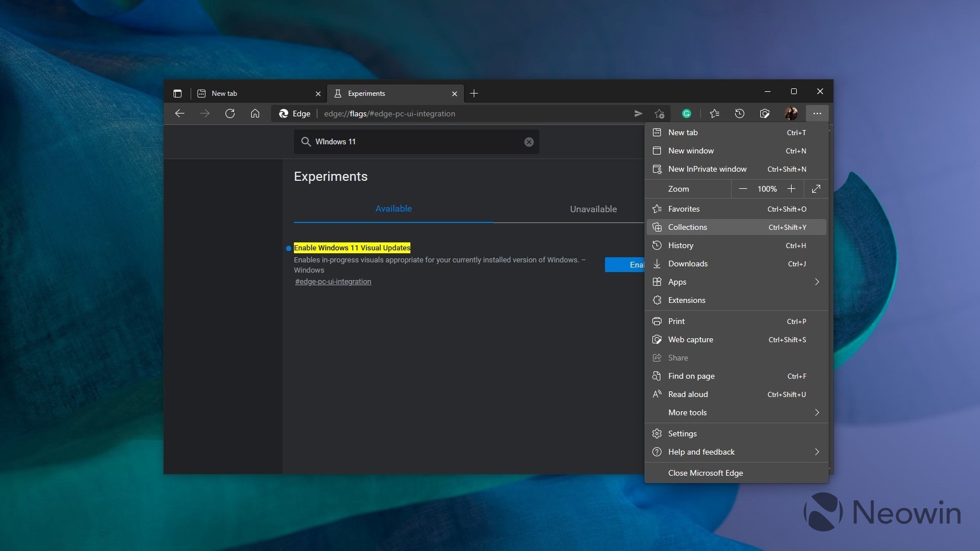Click the History clock toolbar icon
The height and width of the screenshot is (551, 980).
pos(740,114)
